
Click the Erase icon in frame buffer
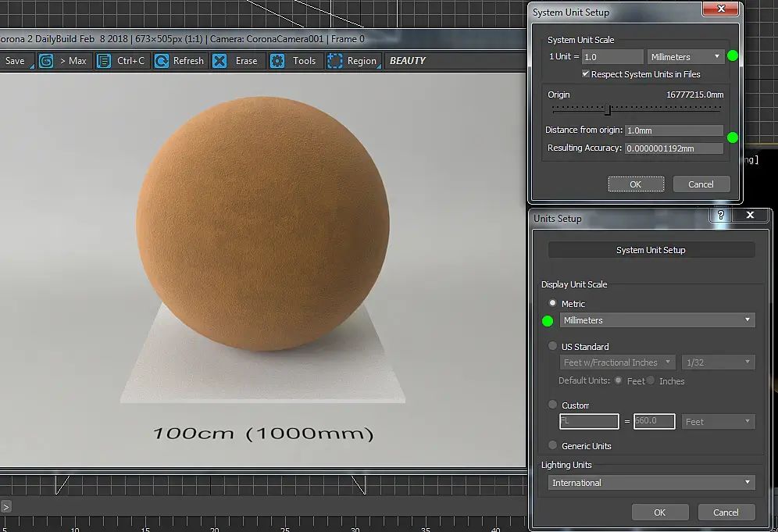tap(220, 61)
